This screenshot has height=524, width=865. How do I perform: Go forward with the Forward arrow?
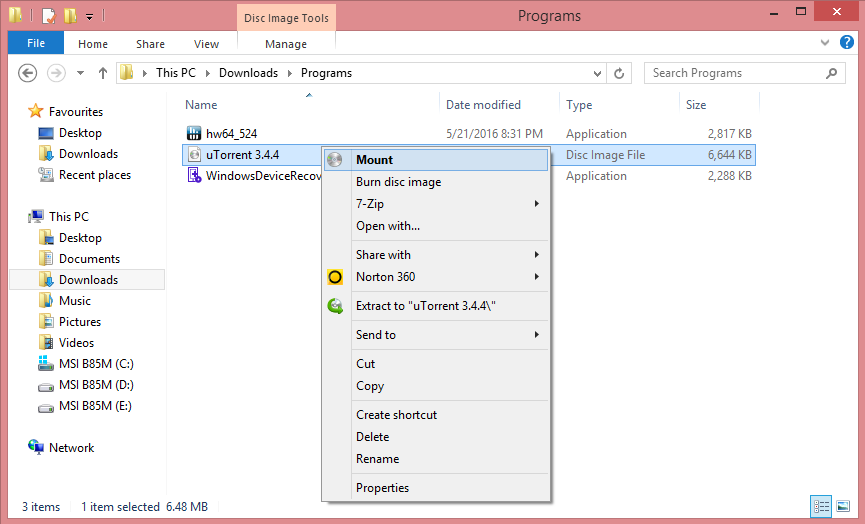[x=56, y=73]
